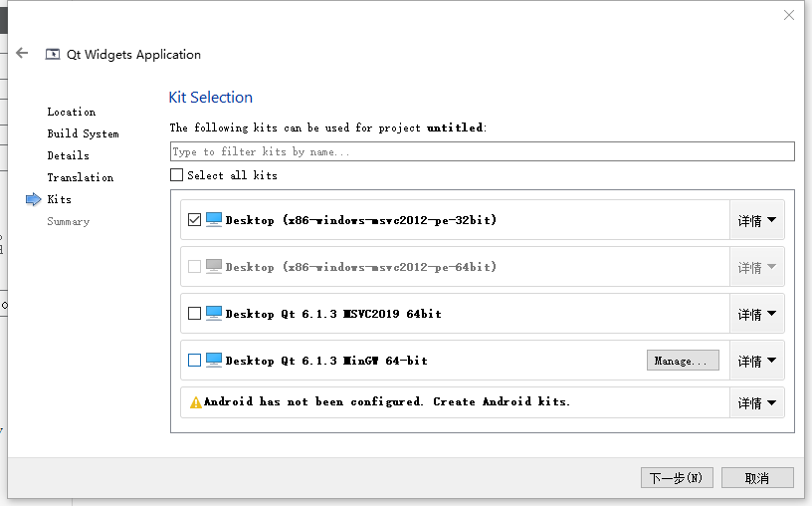
Task: Focus the filter kits by name field
Action: click(482, 151)
